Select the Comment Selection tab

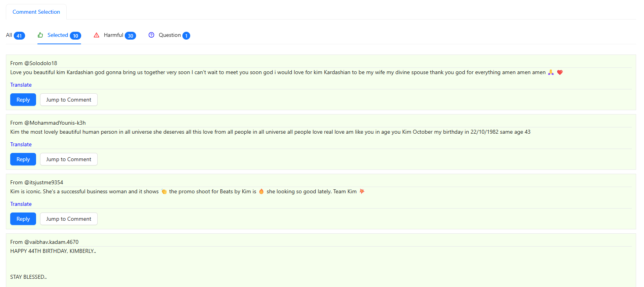click(x=36, y=12)
